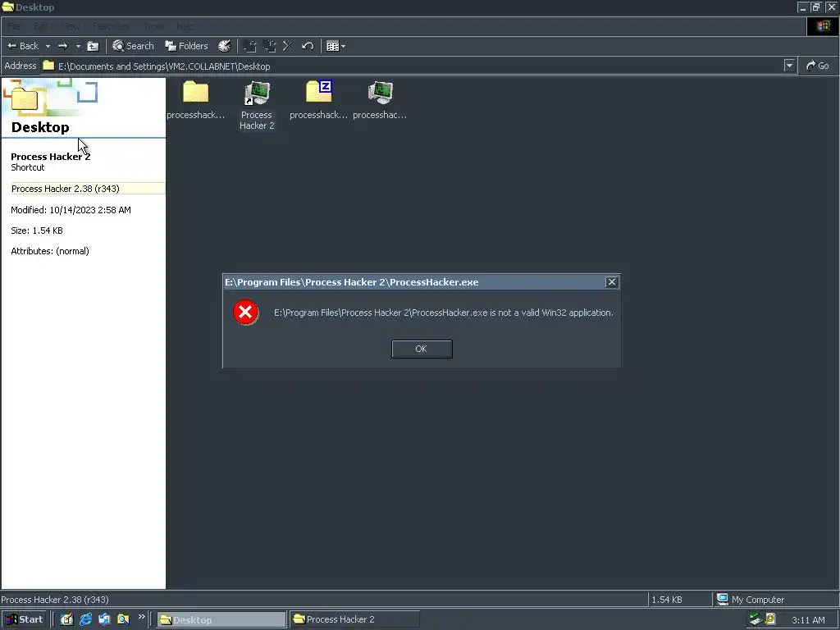Click the Forward arrow toolbar button
840x630 pixels.
pos(62,46)
